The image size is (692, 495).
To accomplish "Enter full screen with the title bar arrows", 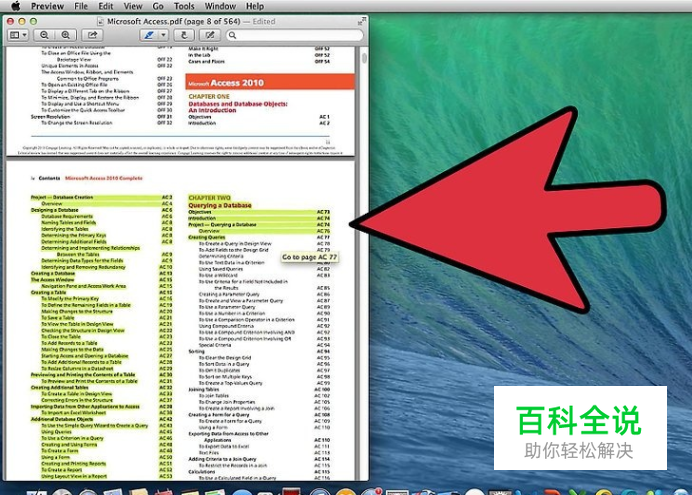I will click(361, 21).
